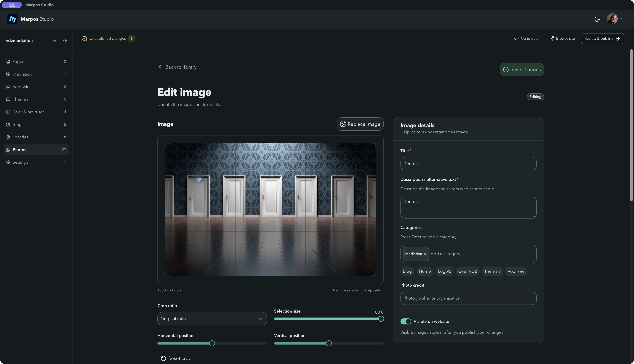Open the sliders settings icon beside vdzmediation
This screenshot has height=364, width=634.
(x=65, y=40)
